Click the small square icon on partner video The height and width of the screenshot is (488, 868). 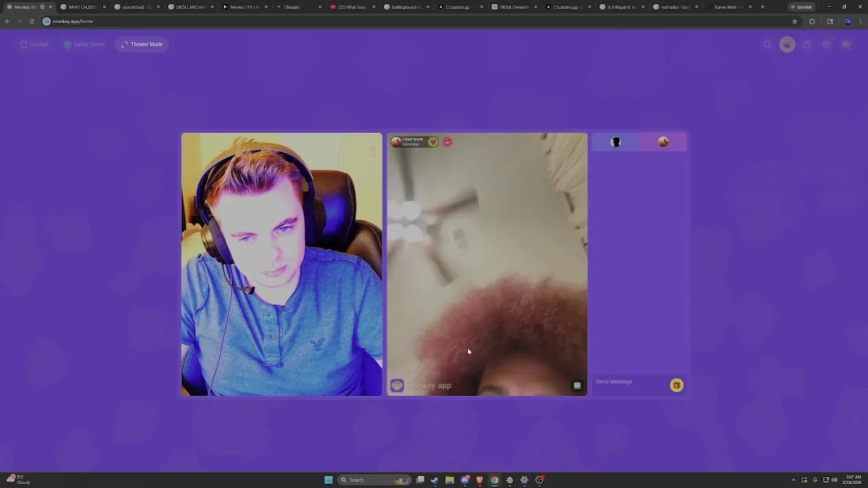click(x=577, y=385)
